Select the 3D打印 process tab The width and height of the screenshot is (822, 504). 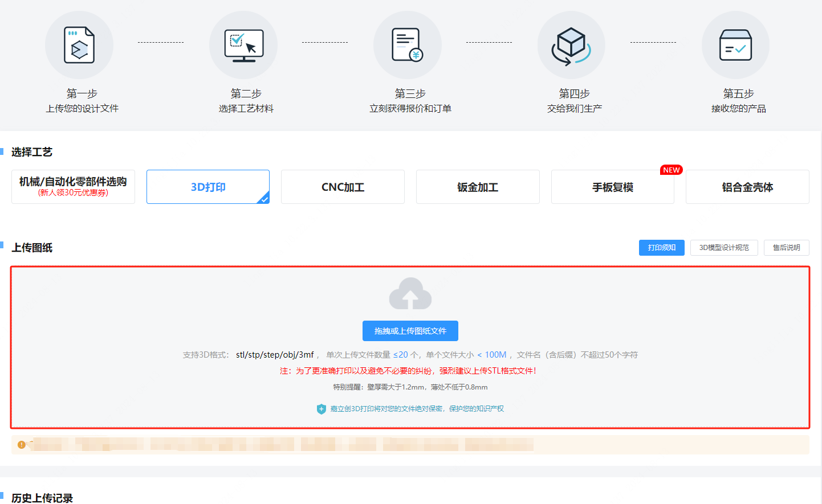point(208,187)
